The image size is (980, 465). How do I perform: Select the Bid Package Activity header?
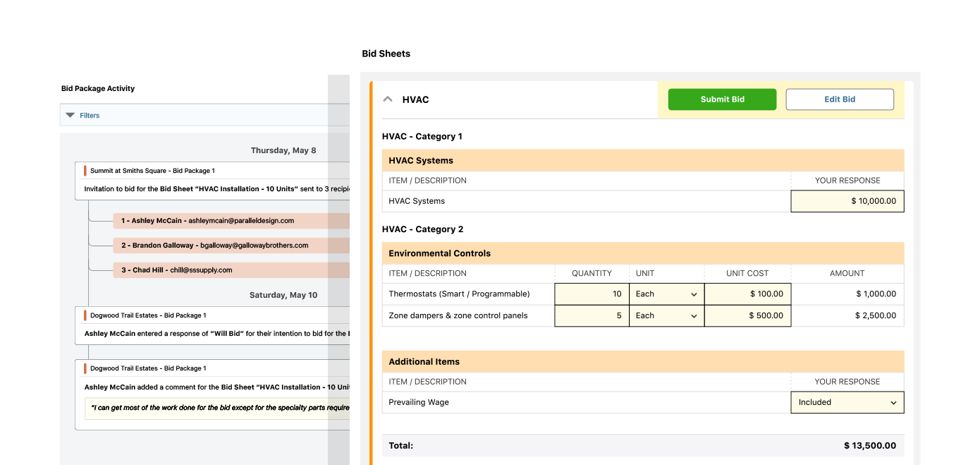click(x=97, y=87)
